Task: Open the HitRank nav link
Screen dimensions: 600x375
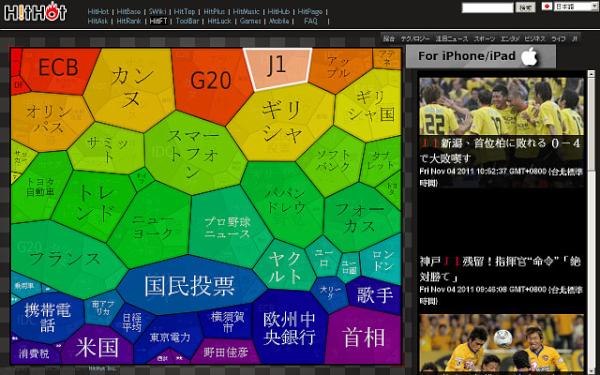Action: 129,21
